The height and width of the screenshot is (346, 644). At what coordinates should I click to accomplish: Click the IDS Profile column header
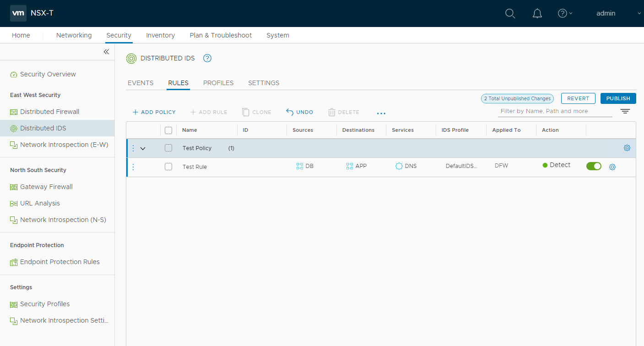(455, 130)
